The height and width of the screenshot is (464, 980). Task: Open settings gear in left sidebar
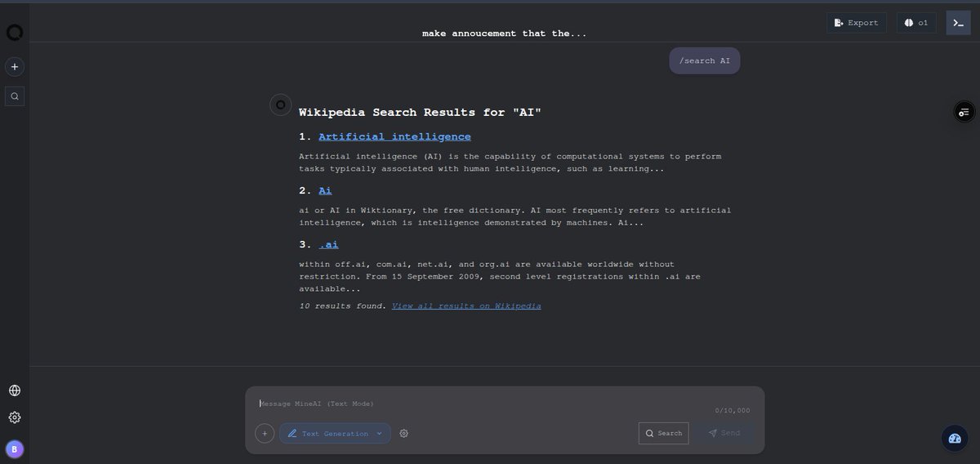click(x=15, y=417)
